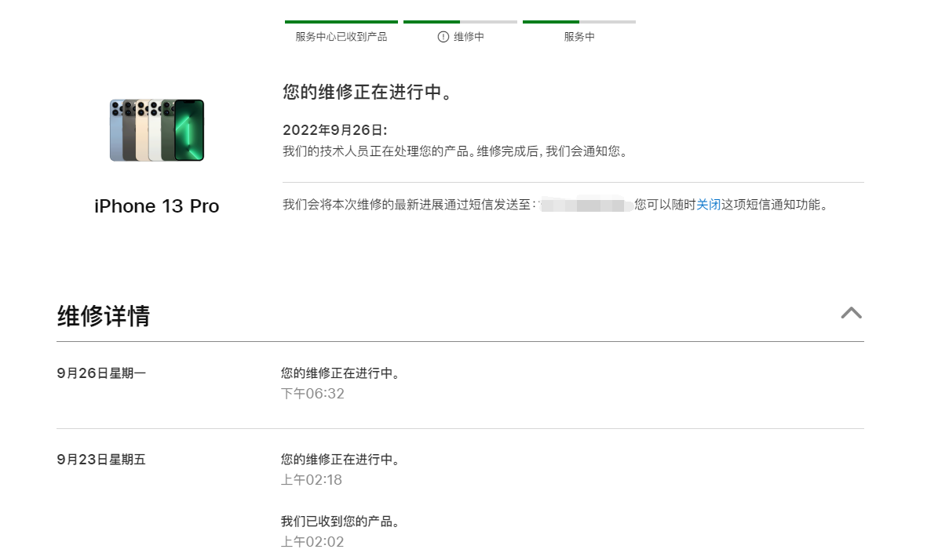Viewport: 938px width, 560px height.
Task: Click the heading 您的维修正在进行中。
Action: tap(369, 92)
